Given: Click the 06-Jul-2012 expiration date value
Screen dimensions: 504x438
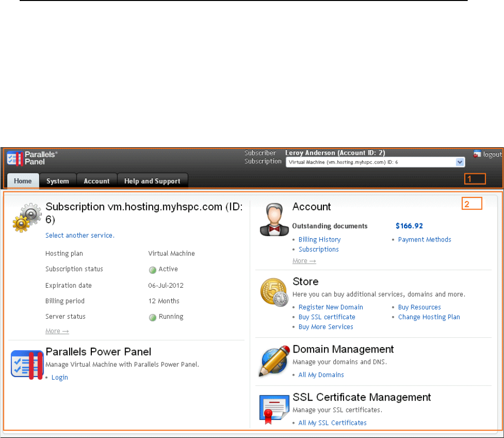Looking at the screenshot, I should (166, 286).
